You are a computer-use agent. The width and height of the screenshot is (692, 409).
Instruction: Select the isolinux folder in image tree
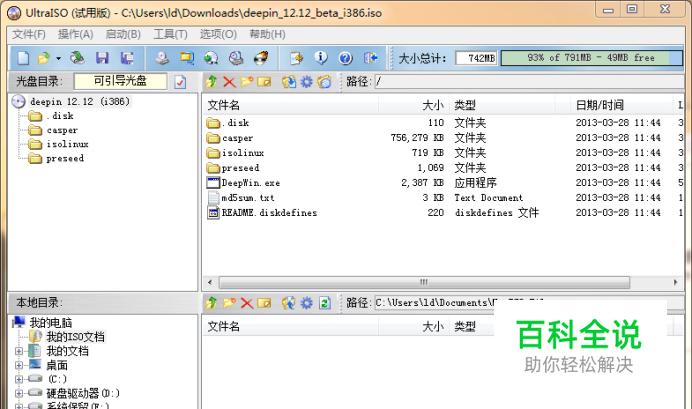[68, 144]
